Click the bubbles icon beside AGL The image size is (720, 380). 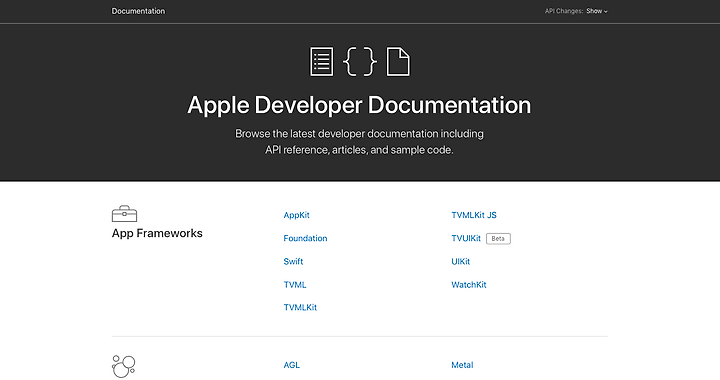(124, 366)
